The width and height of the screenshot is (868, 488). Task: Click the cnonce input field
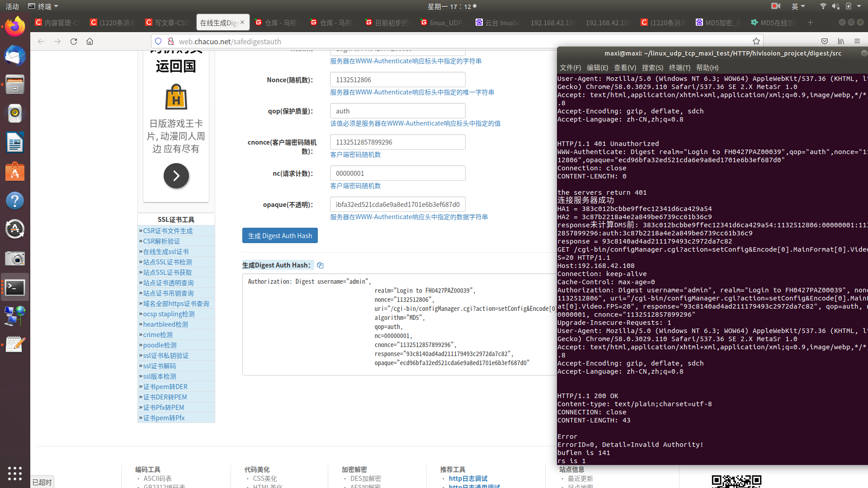tap(397, 142)
